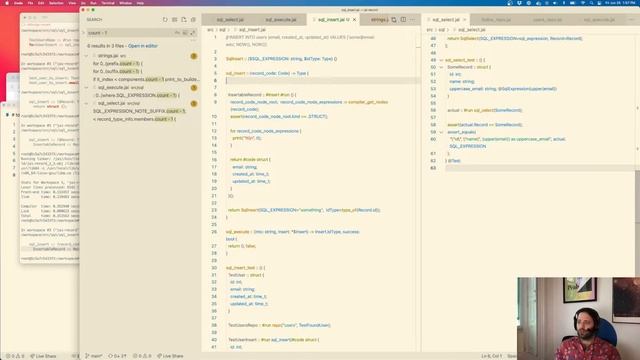Open result 'for 0..(suffix.count - 1)'
Screen dimensions: 640x360
click(x=118, y=71)
